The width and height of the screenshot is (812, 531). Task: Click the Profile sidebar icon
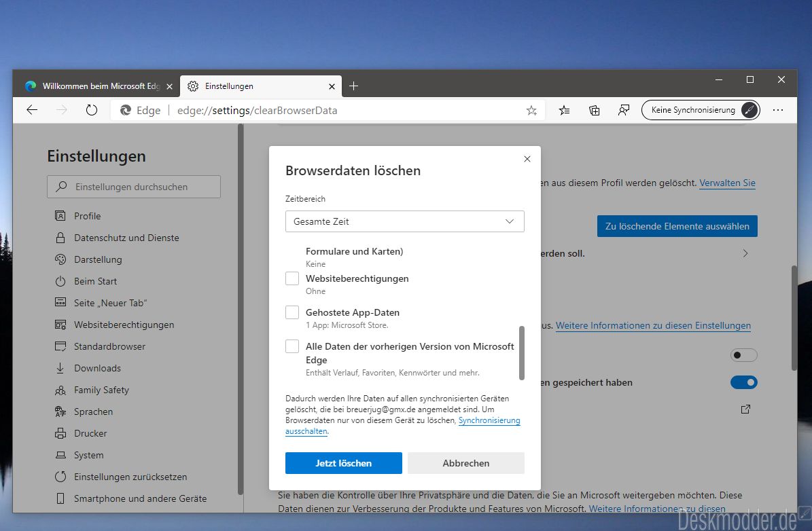[x=60, y=216]
